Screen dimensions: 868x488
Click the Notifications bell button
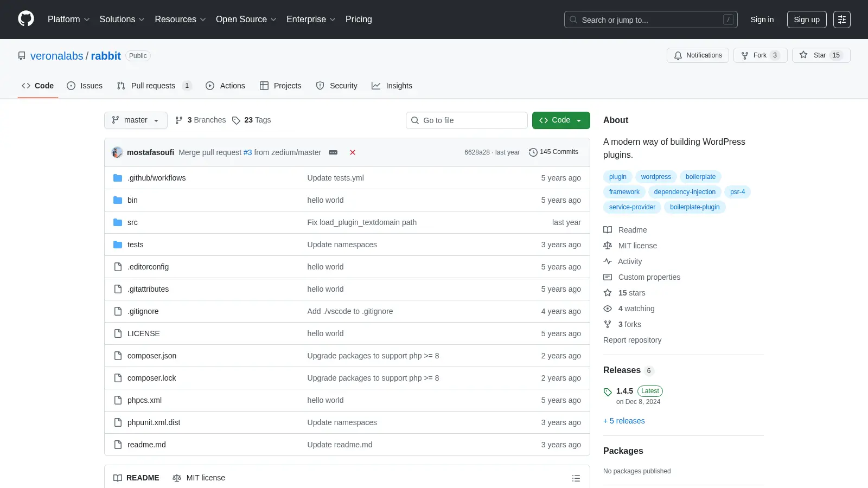point(698,55)
